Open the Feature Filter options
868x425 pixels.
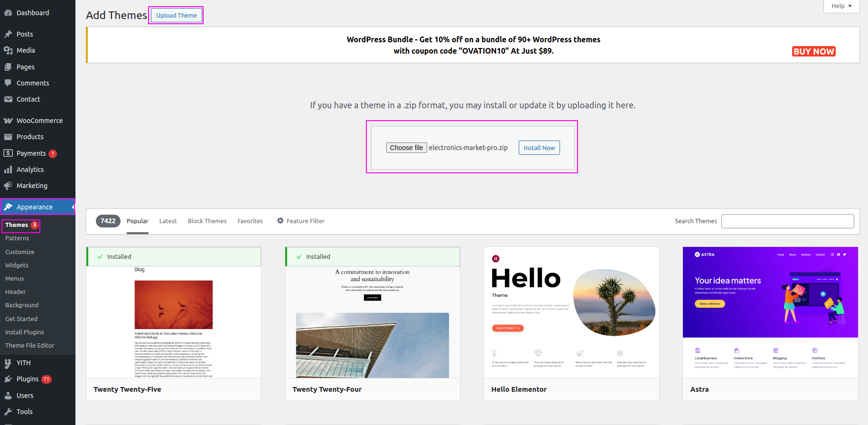(301, 221)
